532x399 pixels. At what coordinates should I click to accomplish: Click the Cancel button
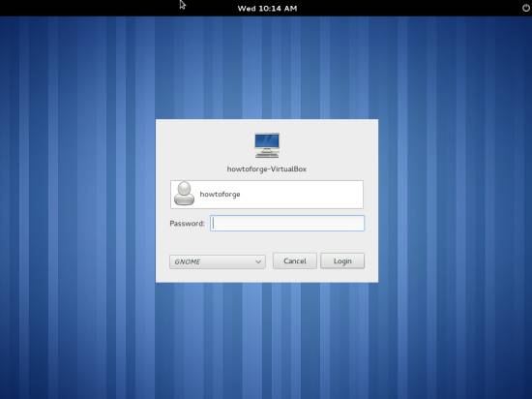tap(295, 261)
